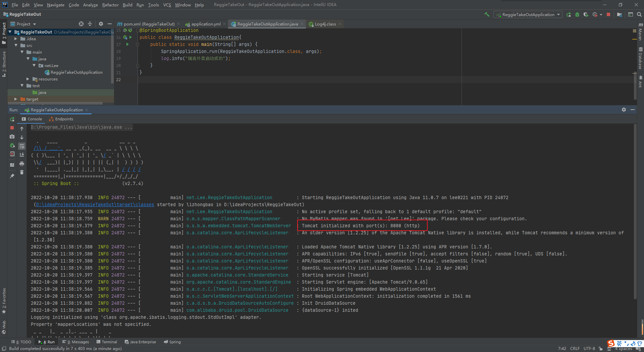644x352 pixels.
Task: Click the Sogou input method tray icon
Action: 611,343
